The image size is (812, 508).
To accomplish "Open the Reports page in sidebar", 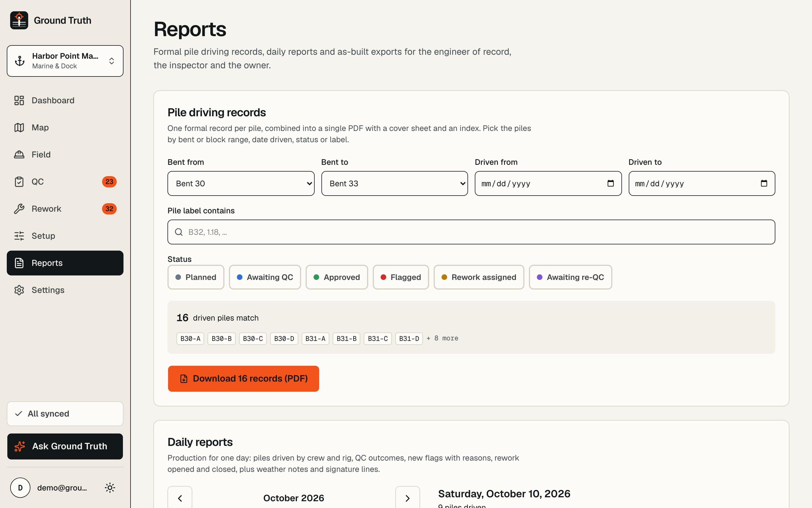I will pyautogui.click(x=65, y=263).
